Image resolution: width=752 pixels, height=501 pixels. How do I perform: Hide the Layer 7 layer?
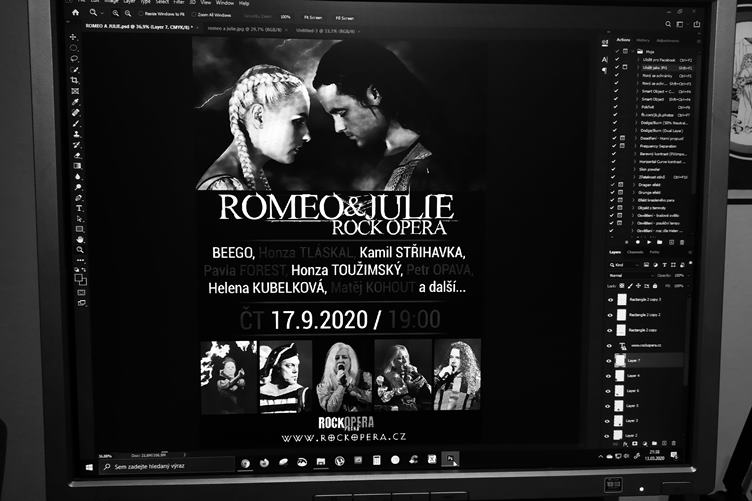(609, 361)
